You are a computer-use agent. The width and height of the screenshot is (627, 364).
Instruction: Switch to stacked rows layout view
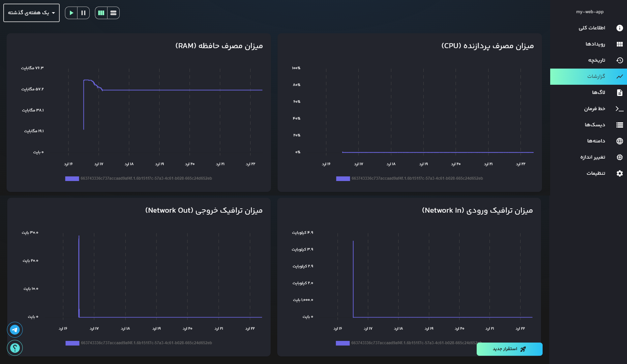point(113,13)
